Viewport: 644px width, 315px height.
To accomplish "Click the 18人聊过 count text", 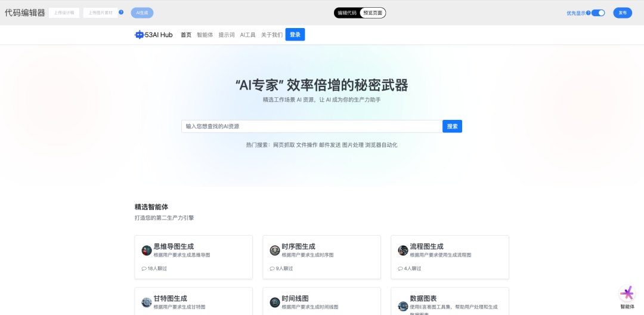I will (x=157, y=268).
